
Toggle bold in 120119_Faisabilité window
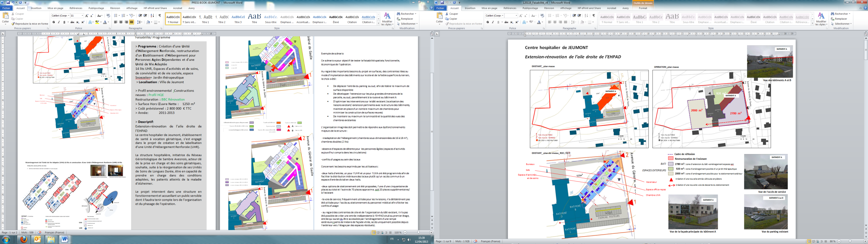pos(488,22)
